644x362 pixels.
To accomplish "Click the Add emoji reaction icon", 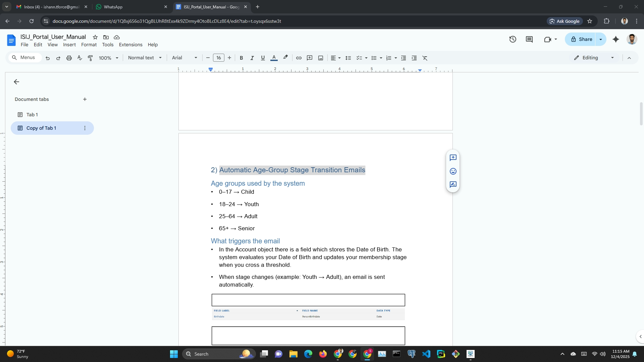I will coord(453,171).
